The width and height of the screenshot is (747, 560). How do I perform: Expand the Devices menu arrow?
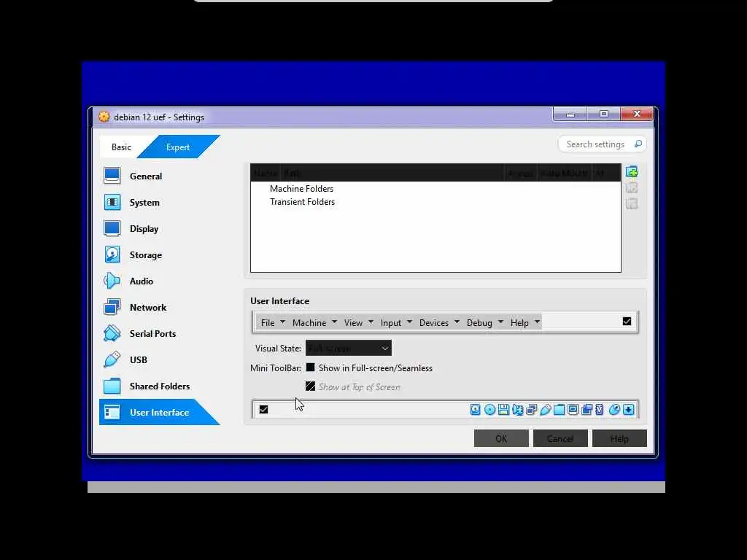[x=457, y=322]
